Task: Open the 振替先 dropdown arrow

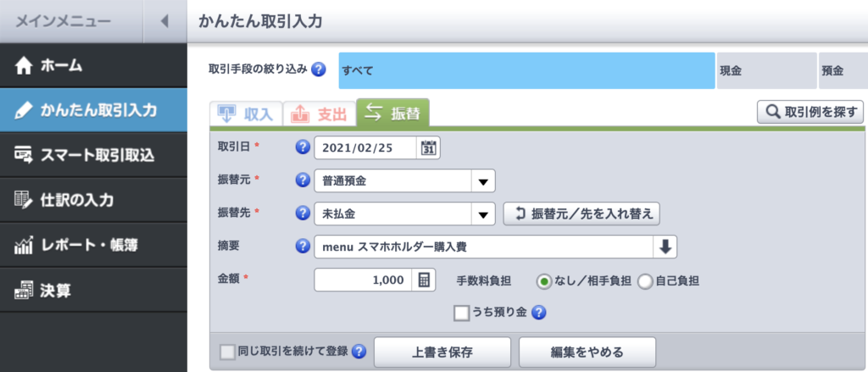Action: pos(483,214)
